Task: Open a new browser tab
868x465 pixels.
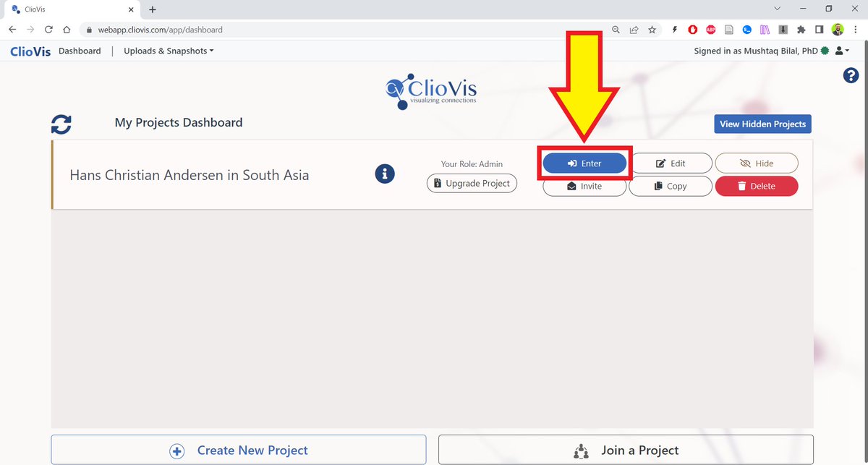Action: (x=152, y=9)
